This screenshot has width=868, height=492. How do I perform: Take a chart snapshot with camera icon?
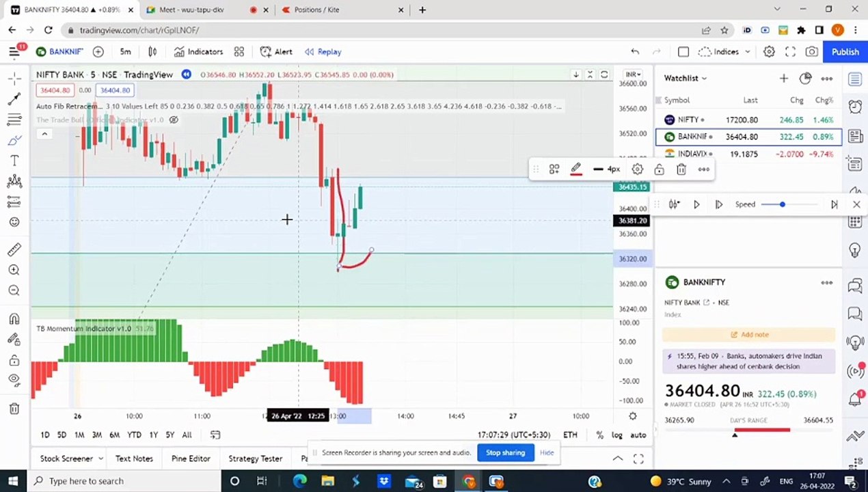tap(811, 52)
